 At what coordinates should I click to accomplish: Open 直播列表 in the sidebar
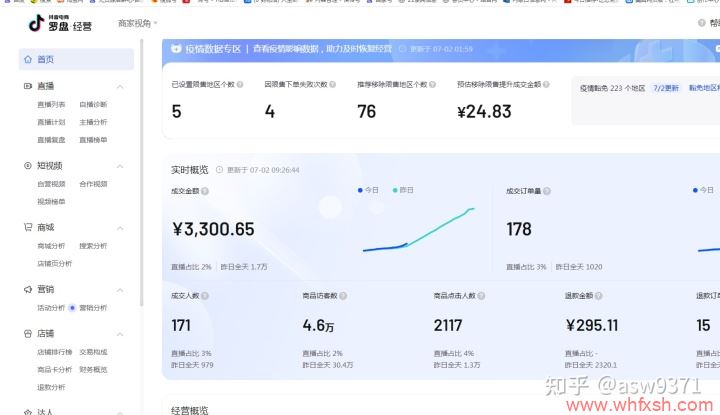coord(51,105)
